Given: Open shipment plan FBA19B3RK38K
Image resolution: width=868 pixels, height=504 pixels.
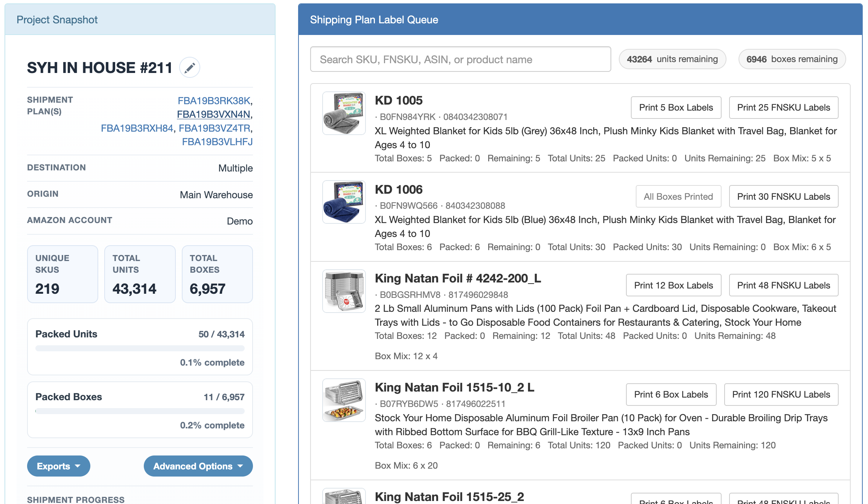Looking at the screenshot, I should point(214,101).
